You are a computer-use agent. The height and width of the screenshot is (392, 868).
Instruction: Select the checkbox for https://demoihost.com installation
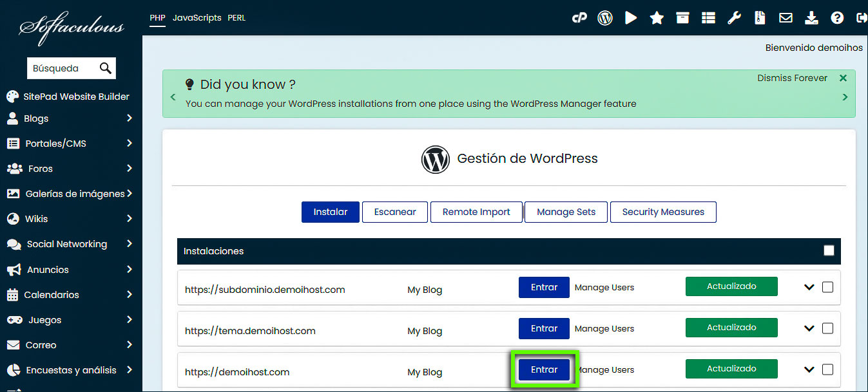click(x=827, y=369)
